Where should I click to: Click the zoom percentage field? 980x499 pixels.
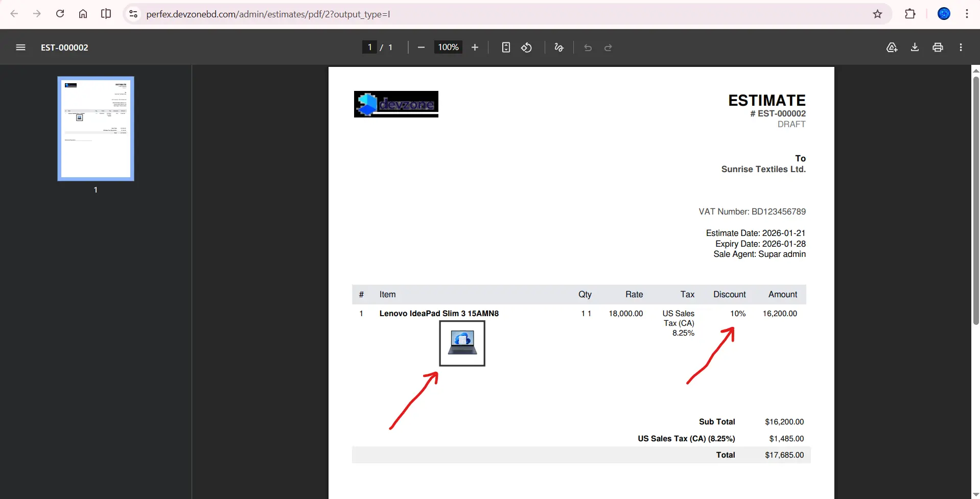pyautogui.click(x=448, y=47)
